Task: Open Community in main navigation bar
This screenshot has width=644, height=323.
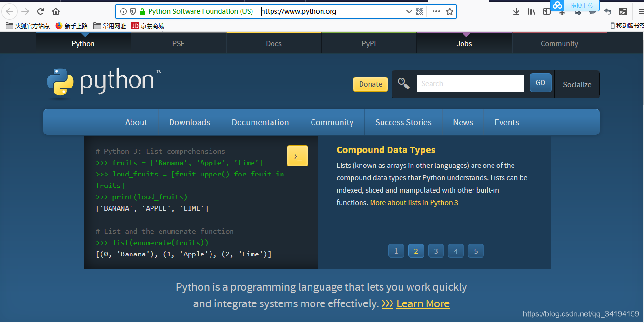Action: (x=332, y=122)
